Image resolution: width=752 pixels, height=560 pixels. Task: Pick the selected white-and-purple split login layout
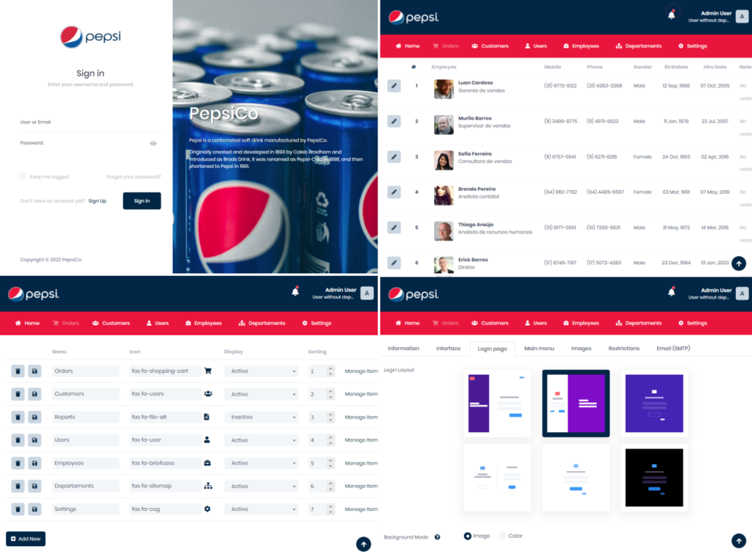coord(576,403)
